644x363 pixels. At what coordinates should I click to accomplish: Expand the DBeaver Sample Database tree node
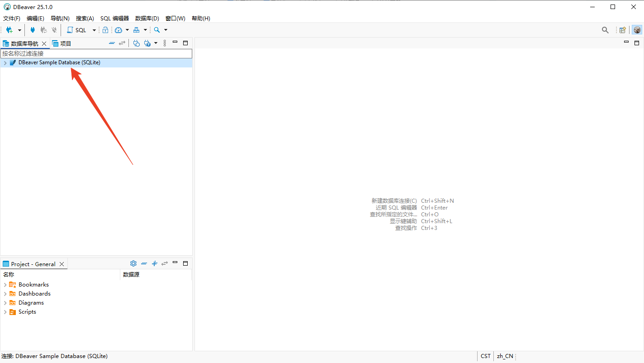point(5,63)
